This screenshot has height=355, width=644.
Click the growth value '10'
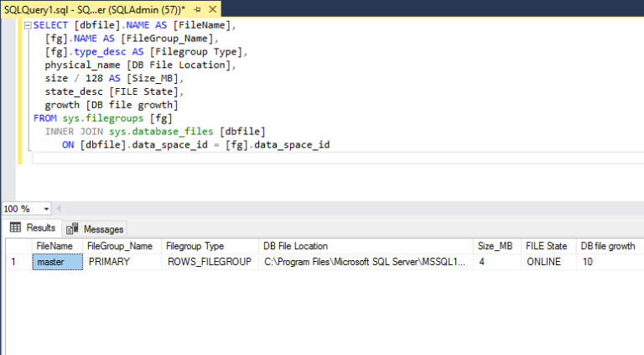610,262
